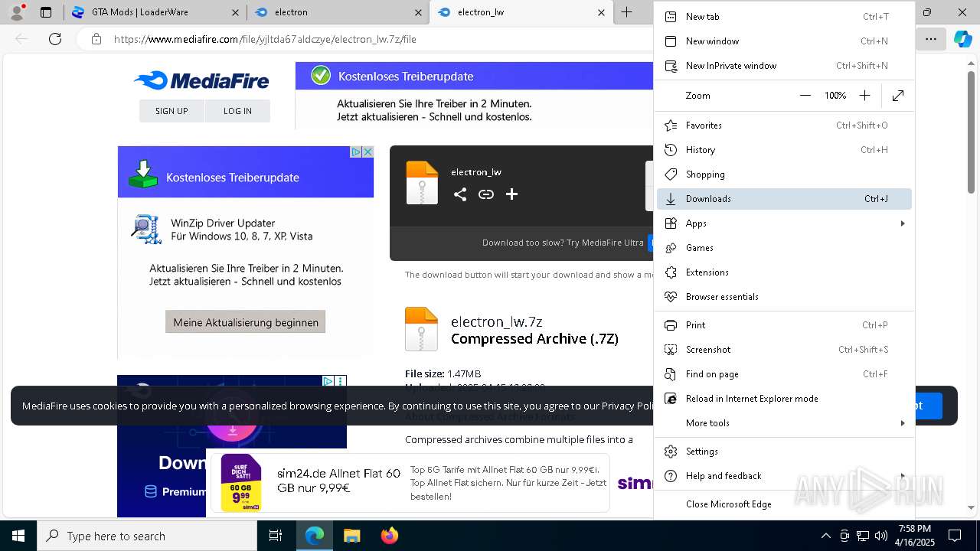Click SIGN UP on MediaFire
The width and height of the screenshot is (980, 551).
[x=171, y=111]
